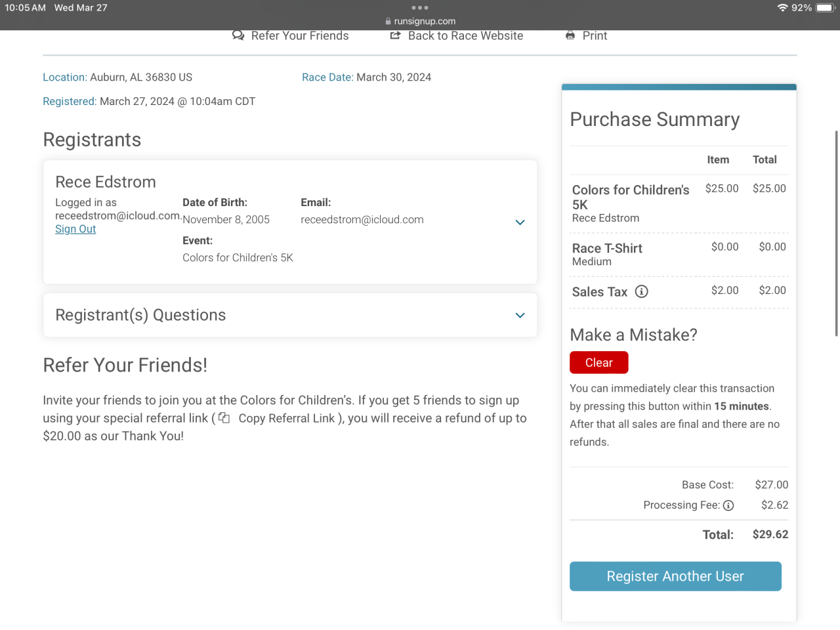Tap the runsignup.com address bar text

tap(425, 21)
